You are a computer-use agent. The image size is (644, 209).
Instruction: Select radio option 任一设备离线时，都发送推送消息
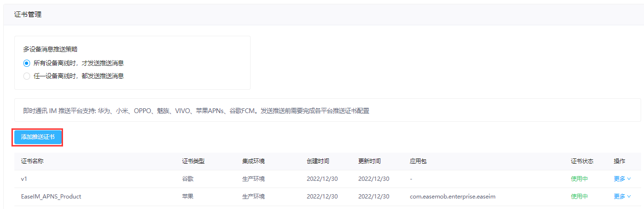click(x=27, y=76)
